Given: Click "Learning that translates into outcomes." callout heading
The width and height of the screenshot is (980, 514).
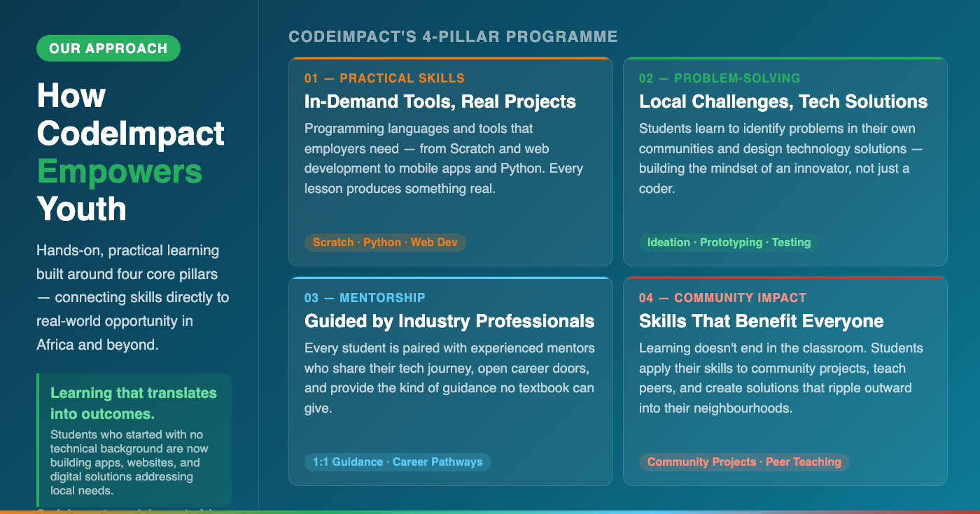Looking at the screenshot, I should (x=134, y=403).
